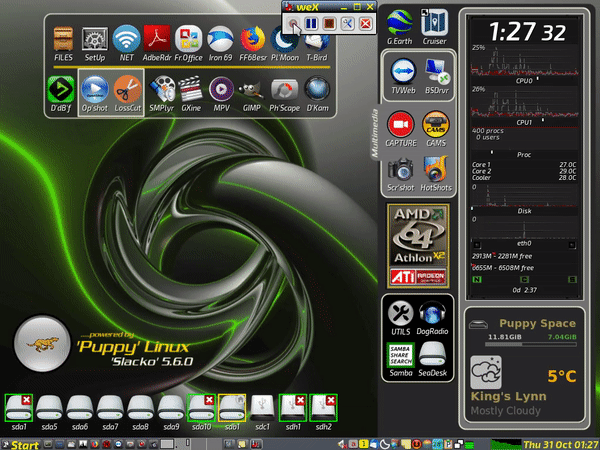Open the sda7 drive icon
Viewport: 600px width, 450px height.
tap(110, 408)
